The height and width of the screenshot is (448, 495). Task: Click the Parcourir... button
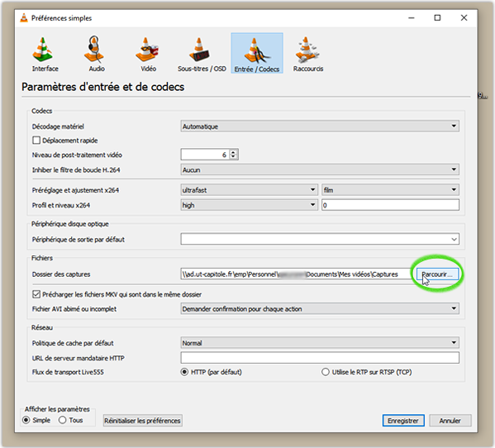[x=437, y=274]
